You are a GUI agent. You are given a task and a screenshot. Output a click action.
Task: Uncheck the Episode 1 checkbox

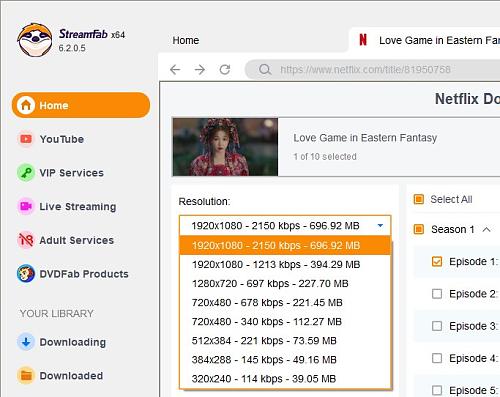[x=437, y=262]
